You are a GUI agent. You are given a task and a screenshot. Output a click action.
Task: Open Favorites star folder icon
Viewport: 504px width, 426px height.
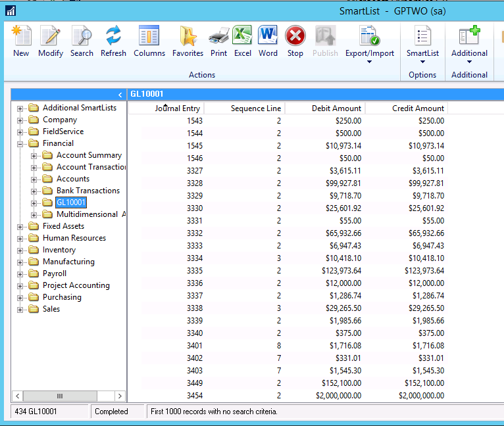pos(188,35)
